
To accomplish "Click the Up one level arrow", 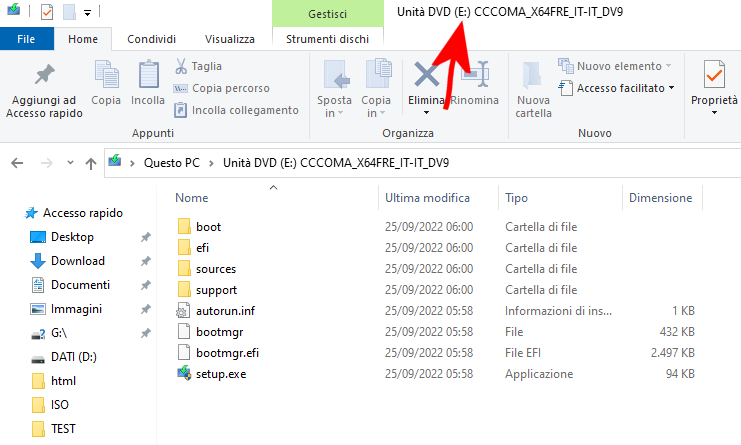I will [x=91, y=163].
